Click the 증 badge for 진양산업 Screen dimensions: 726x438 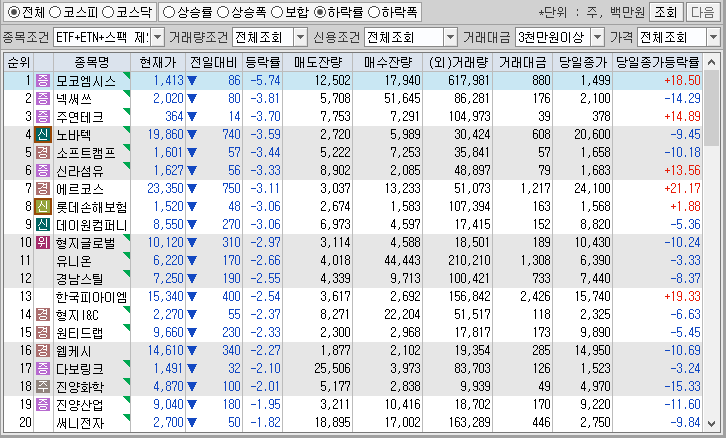click(x=43, y=405)
